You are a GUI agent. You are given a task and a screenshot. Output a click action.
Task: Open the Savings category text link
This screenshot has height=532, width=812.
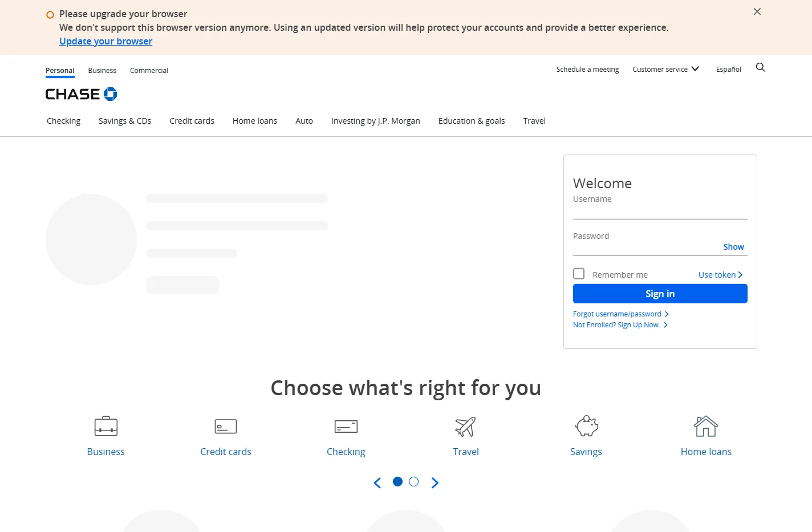pos(586,452)
